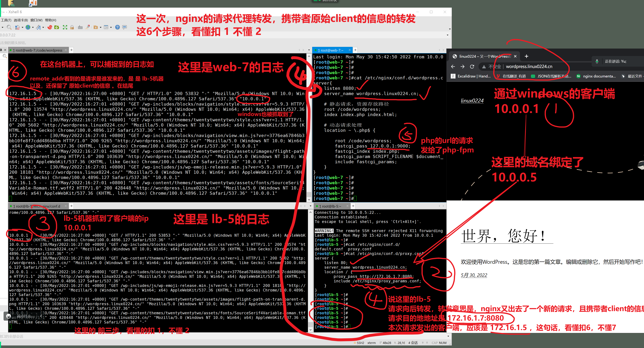The image size is (644, 348).
Task: Click the browser forward arrow
Action: pyautogui.click(x=462, y=66)
